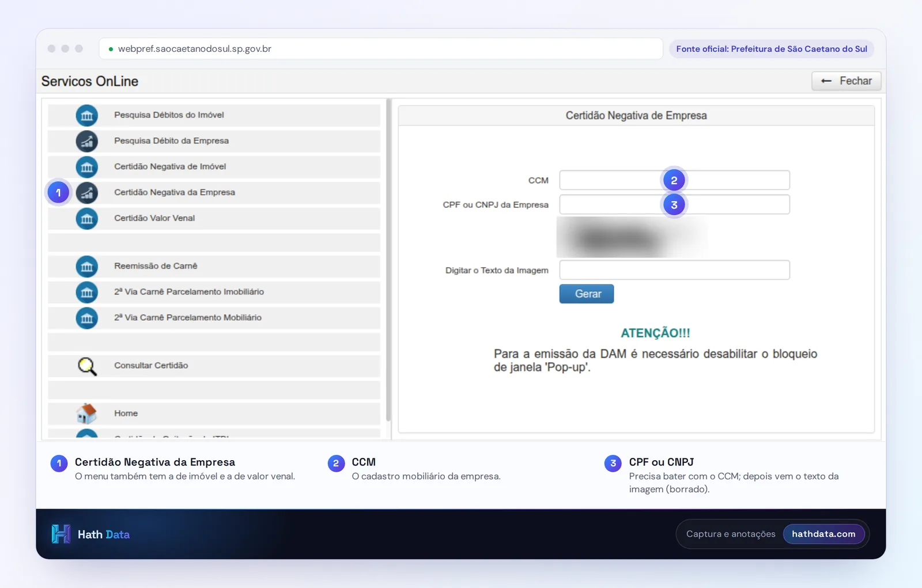The image size is (922, 588).
Task: Click the magnifying glass icon for Consultar Certidão
Action: tap(87, 366)
